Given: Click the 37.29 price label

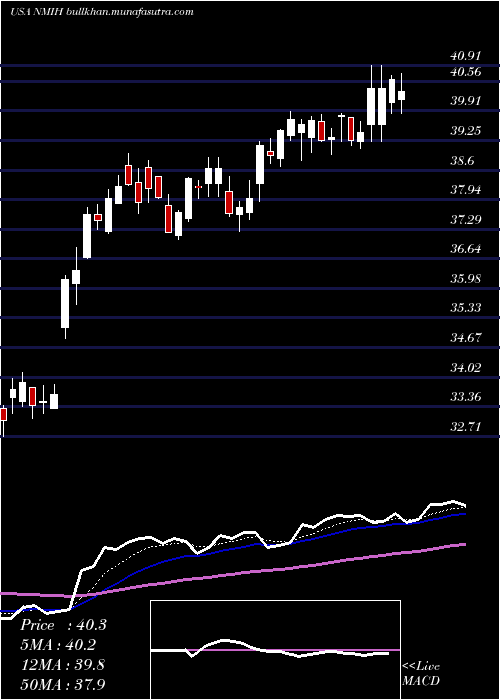Looking at the screenshot, I should (466, 219).
